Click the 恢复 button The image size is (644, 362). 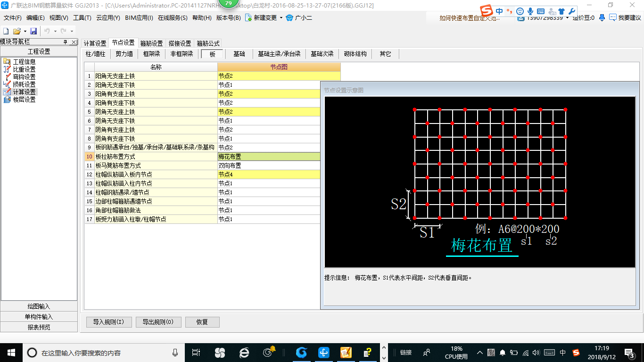(x=202, y=322)
